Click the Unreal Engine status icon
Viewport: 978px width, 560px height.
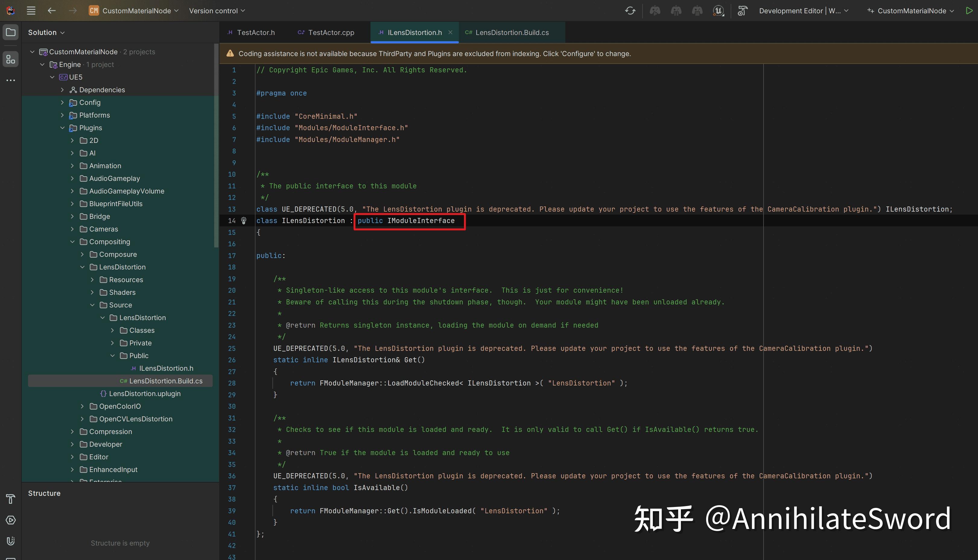pyautogui.click(x=718, y=11)
